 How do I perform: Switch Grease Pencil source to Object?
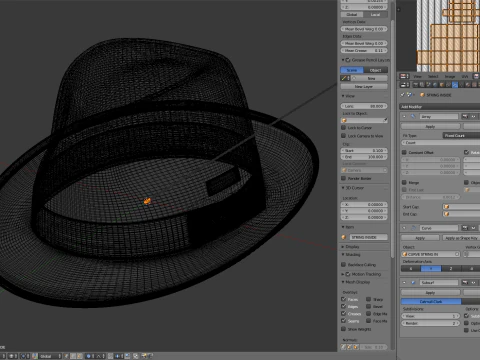click(376, 70)
